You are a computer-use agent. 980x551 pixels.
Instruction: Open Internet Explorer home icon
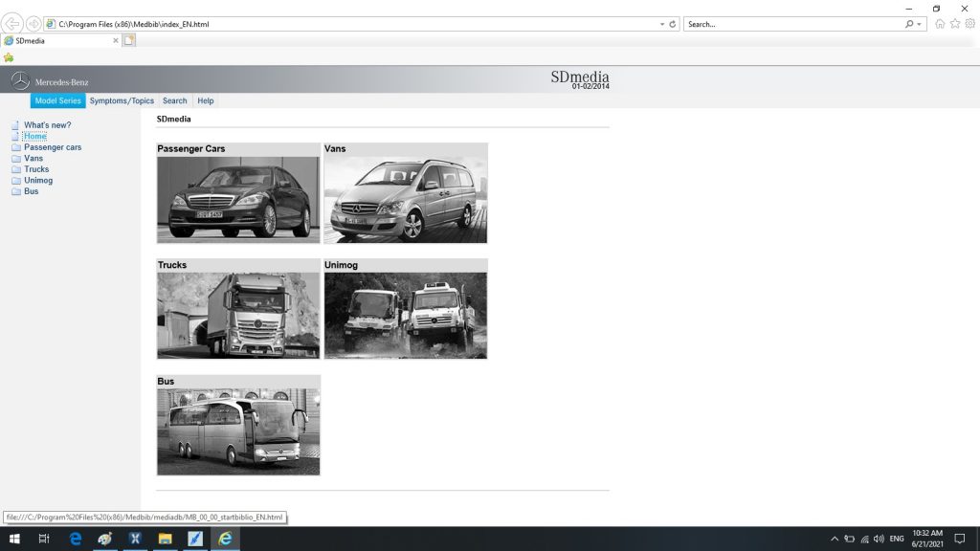pos(940,24)
